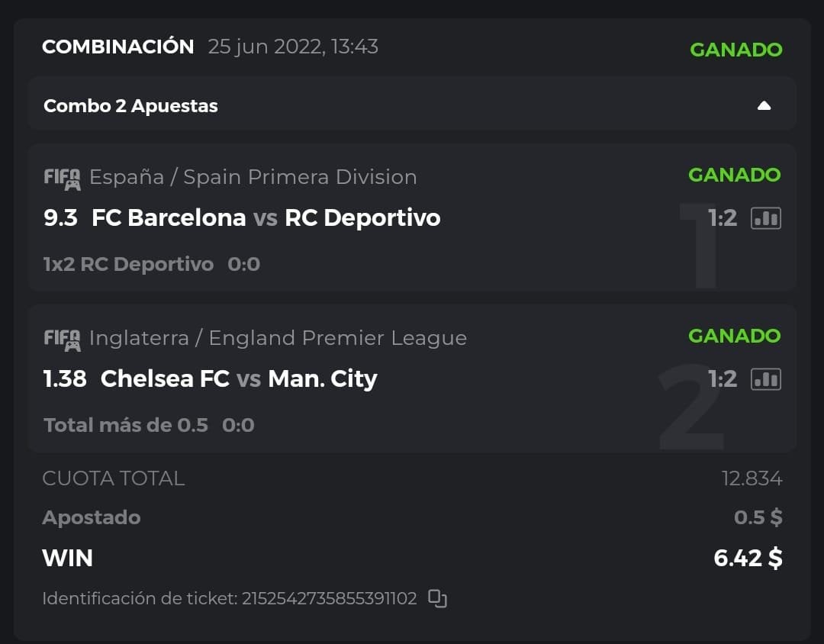The image size is (824, 644).
Task: Click the Combo 2 Apuestas header
Action: click(130, 106)
